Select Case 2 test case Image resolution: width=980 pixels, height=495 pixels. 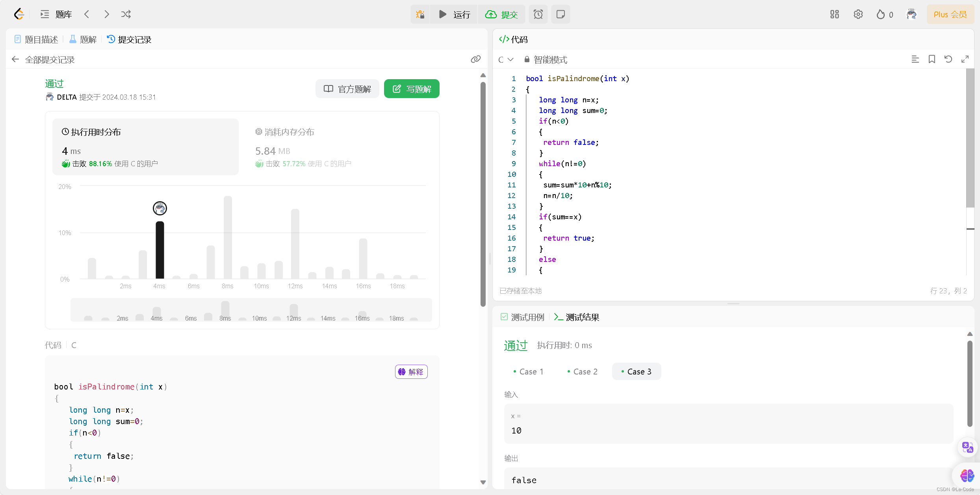click(x=583, y=372)
